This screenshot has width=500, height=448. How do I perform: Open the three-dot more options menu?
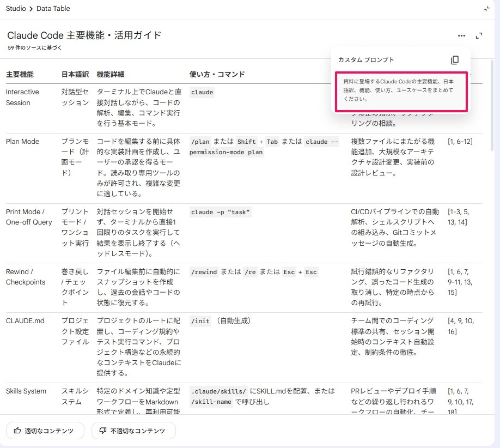[461, 36]
